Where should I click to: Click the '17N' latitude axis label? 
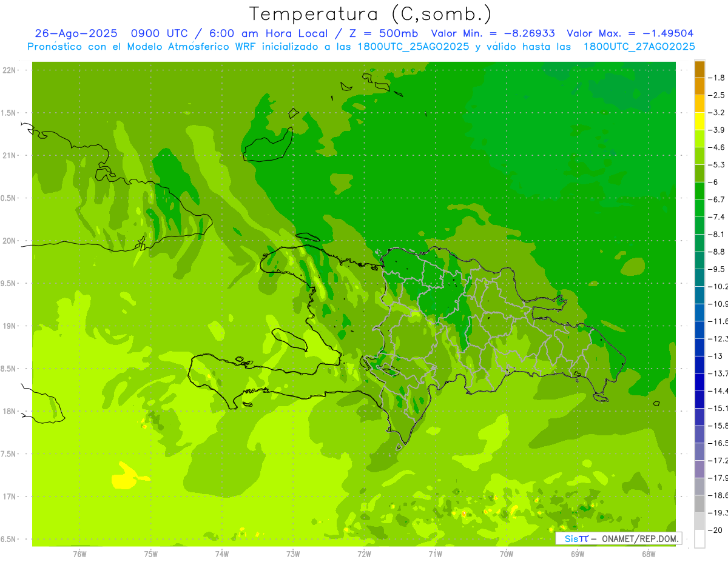9,497
